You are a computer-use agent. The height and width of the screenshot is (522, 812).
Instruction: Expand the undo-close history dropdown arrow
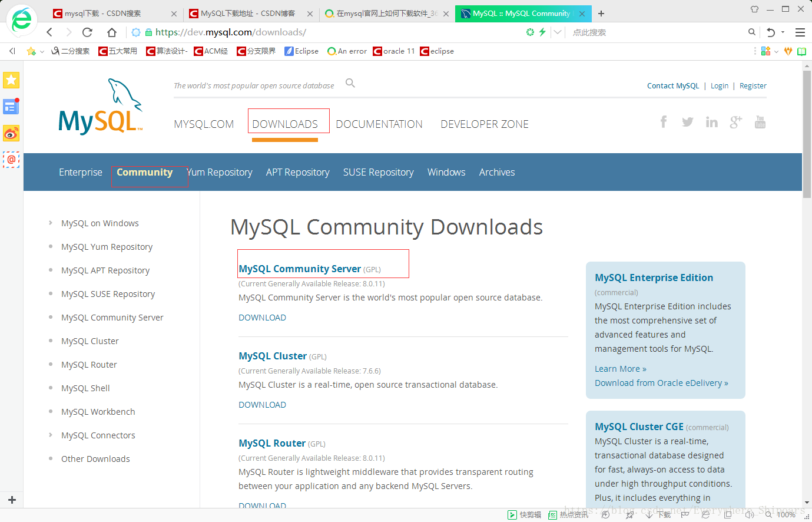point(783,32)
